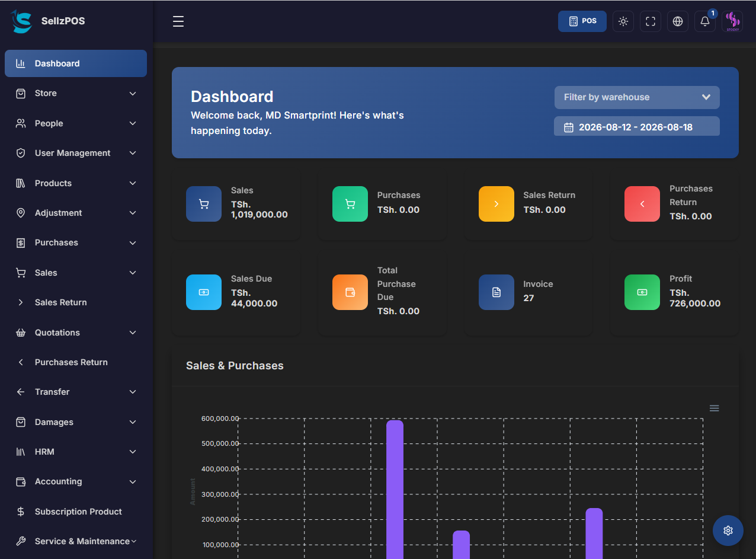This screenshot has height=559, width=756.
Task: Open Sales Return in sidebar
Action: click(76, 302)
